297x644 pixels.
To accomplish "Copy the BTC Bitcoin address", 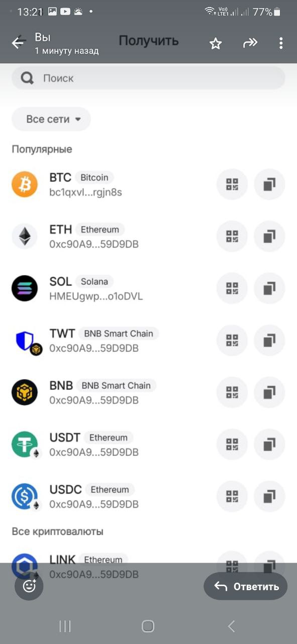I will pyautogui.click(x=269, y=185).
